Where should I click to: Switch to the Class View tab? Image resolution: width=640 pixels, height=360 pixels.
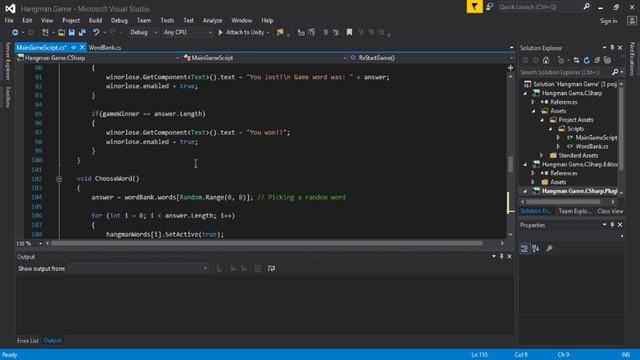(610, 211)
